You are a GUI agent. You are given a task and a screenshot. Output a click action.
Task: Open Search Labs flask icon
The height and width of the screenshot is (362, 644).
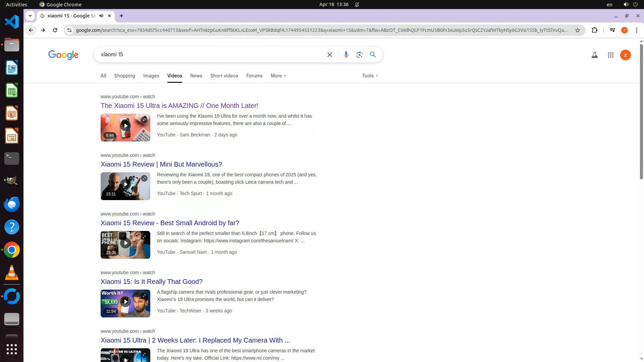594,55
